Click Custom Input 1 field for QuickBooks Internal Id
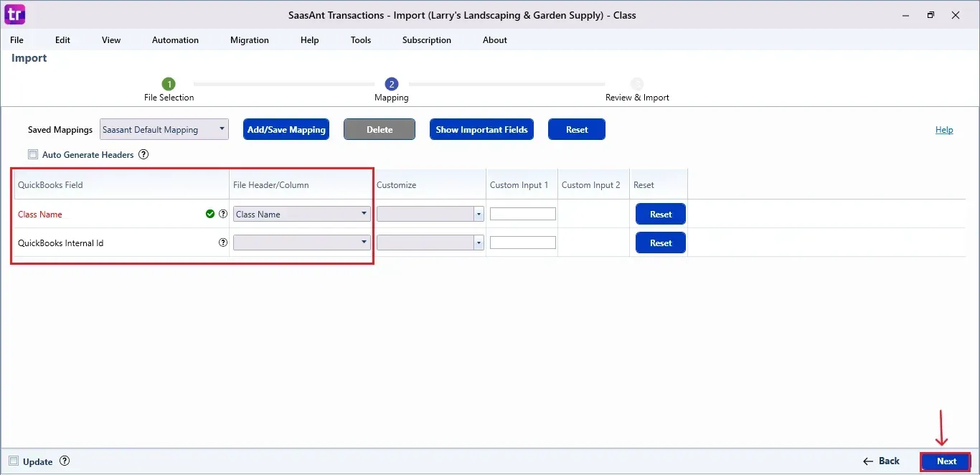This screenshot has height=475, width=980. (x=523, y=243)
